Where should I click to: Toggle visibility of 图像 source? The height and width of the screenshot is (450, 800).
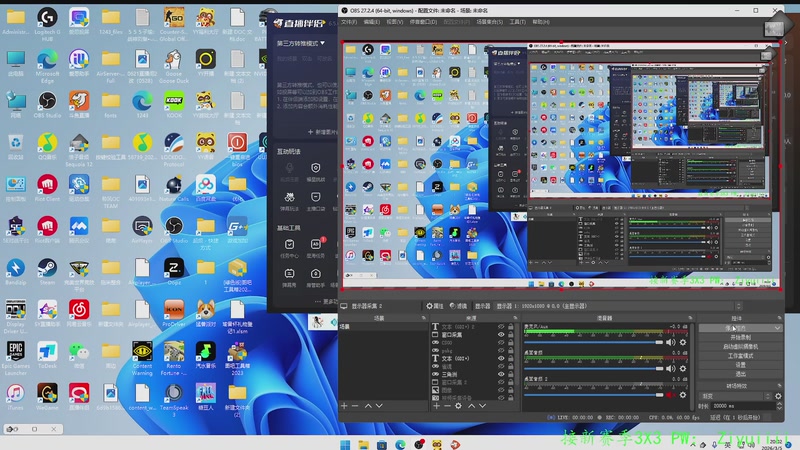tap(501, 390)
